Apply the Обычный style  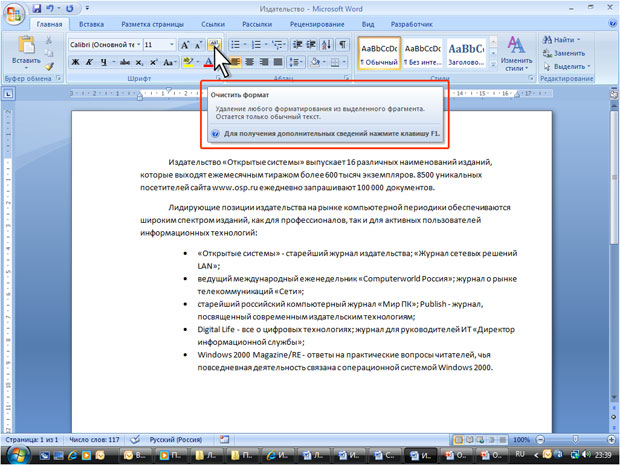[379, 53]
